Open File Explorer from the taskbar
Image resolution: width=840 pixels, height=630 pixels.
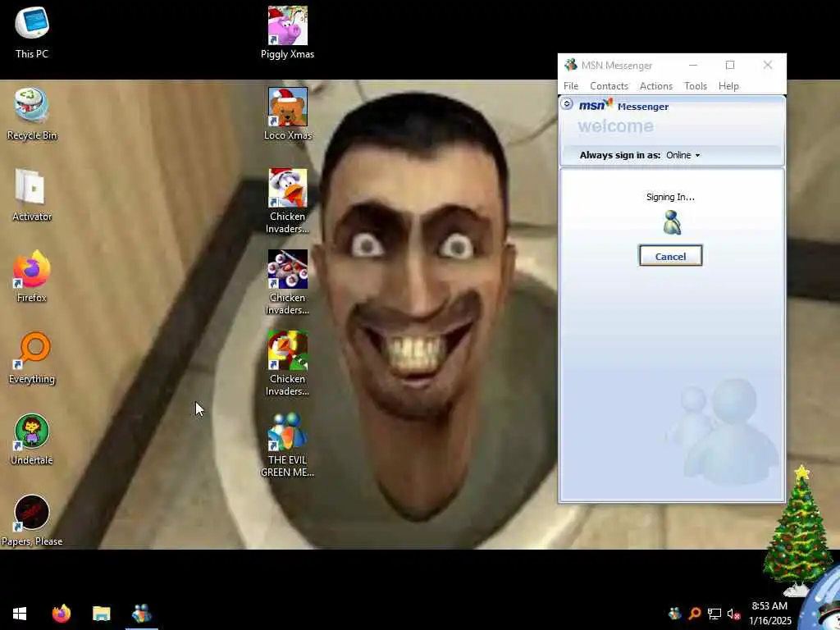[101, 614]
